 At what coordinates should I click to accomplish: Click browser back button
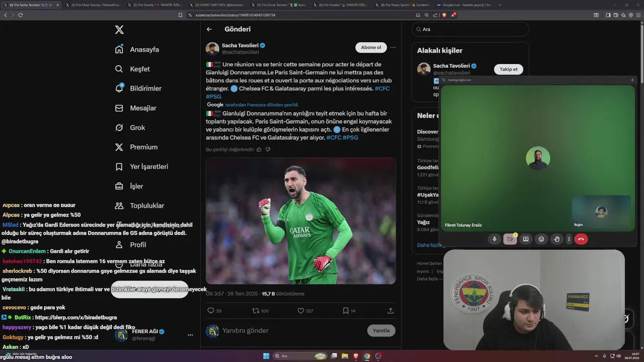[x=6, y=15]
